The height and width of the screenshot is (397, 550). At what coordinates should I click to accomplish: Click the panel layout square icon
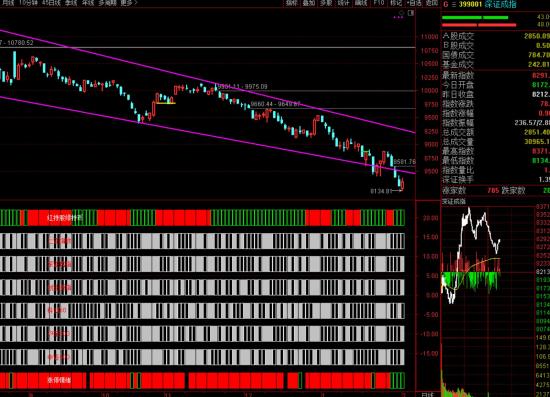(411, 13)
